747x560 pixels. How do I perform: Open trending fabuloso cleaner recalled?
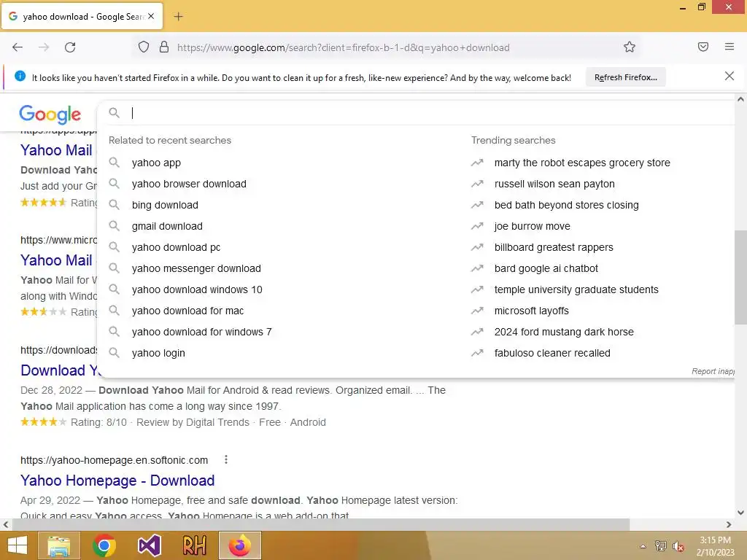[x=552, y=354]
